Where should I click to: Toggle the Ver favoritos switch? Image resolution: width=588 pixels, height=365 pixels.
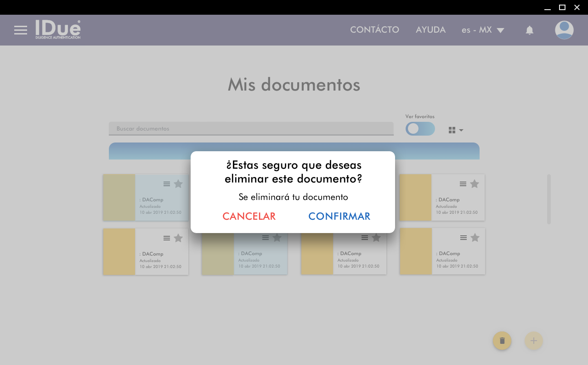click(420, 129)
